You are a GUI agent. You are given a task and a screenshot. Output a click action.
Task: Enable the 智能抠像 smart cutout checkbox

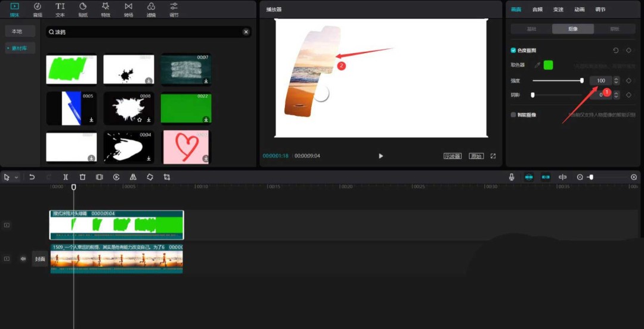[x=513, y=115]
